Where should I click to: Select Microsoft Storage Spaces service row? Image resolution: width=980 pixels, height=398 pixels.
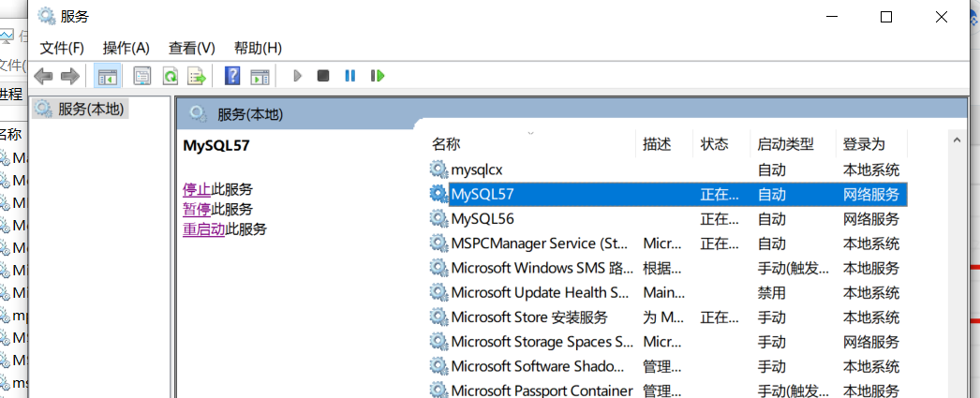pos(667,342)
